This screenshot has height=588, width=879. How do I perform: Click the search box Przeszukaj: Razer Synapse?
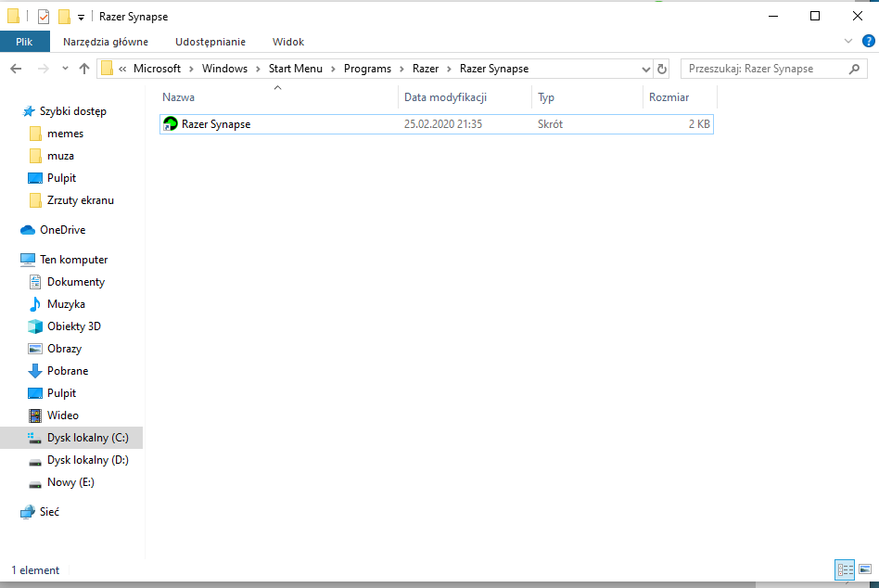771,69
